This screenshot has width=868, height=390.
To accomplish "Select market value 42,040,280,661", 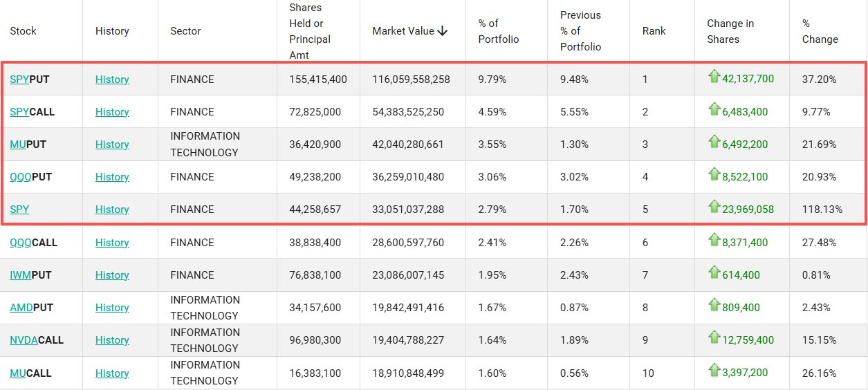I will pos(408,145).
